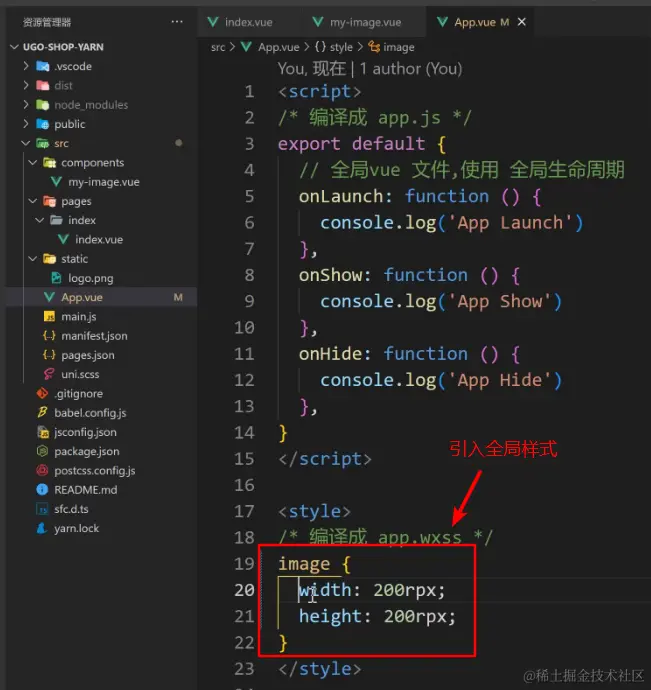651x690 pixels.
Task: Click the info icon beside README.md
Action: [42, 489]
